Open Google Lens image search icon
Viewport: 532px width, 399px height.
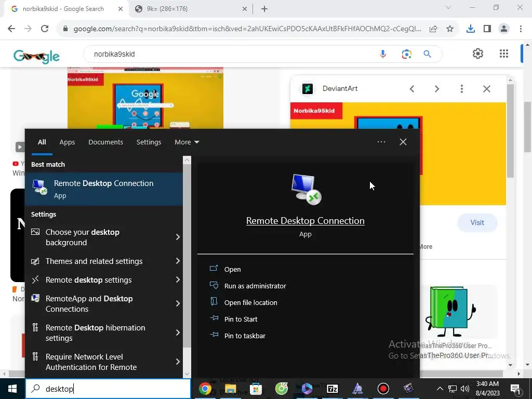point(406,54)
